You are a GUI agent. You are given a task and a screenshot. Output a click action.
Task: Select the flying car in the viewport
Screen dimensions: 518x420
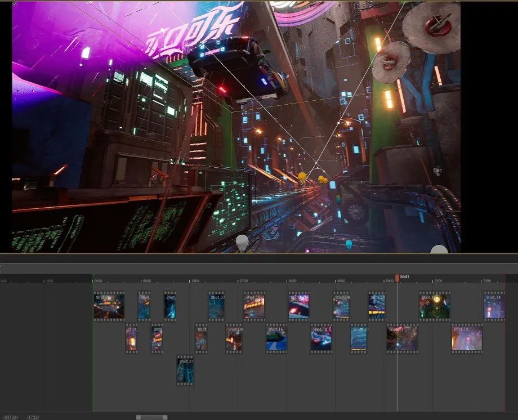pos(237,69)
